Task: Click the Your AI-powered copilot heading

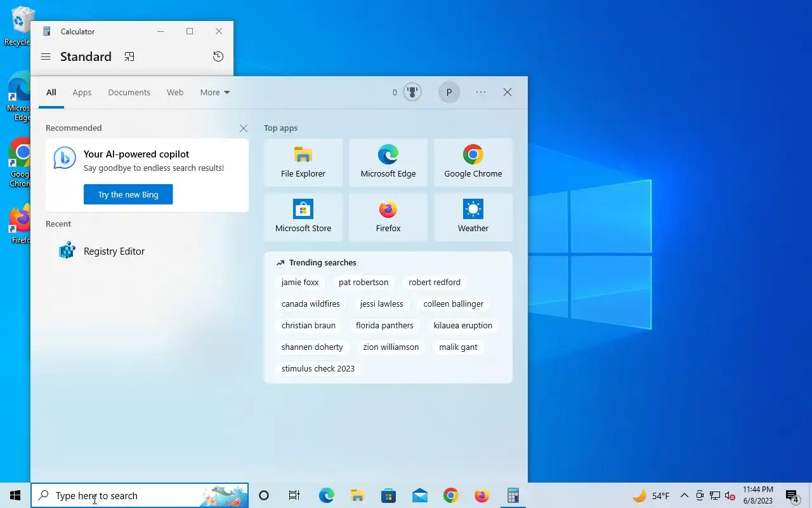Action: 136,154
